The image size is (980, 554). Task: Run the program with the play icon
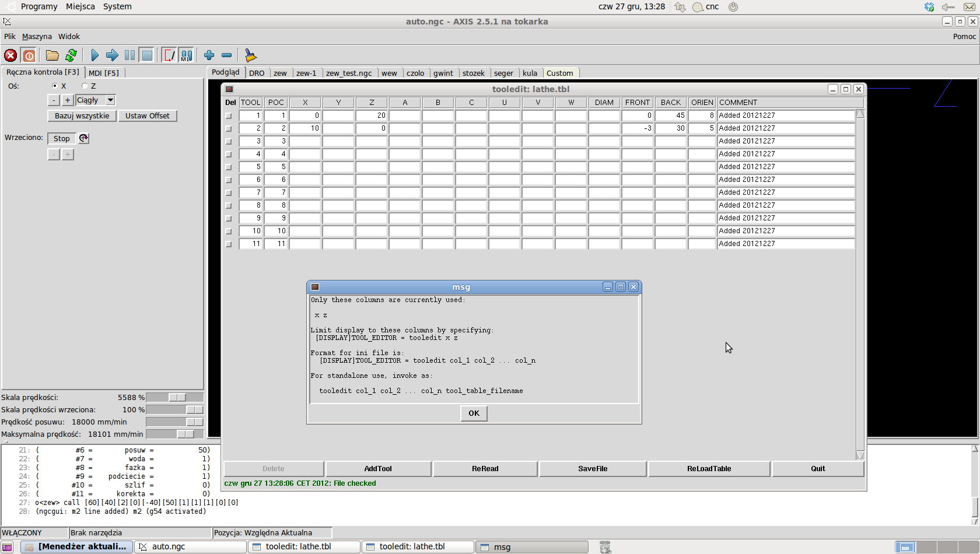[94, 55]
